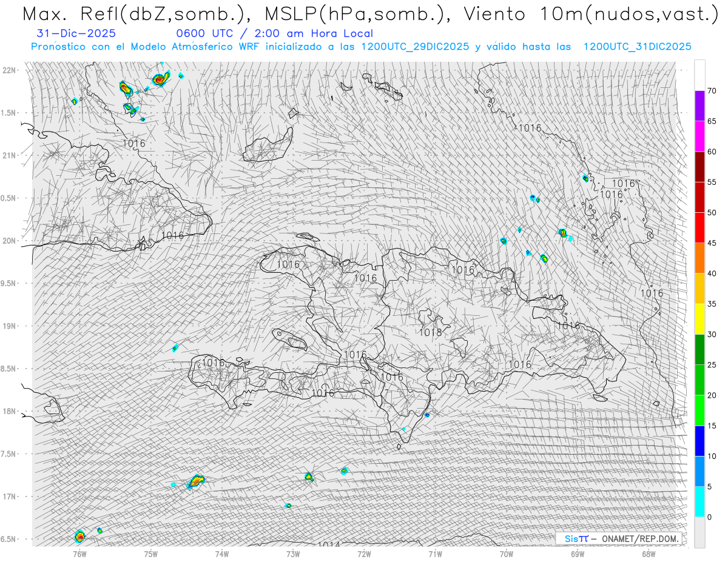Select the dark green 25–30 dBZ swatch
This screenshot has height=562, width=728.
coord(699,349)
